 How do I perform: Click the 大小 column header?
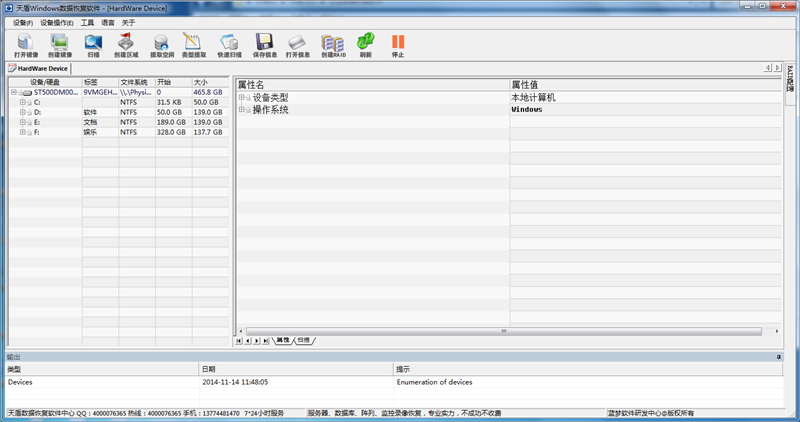[211, 82]
